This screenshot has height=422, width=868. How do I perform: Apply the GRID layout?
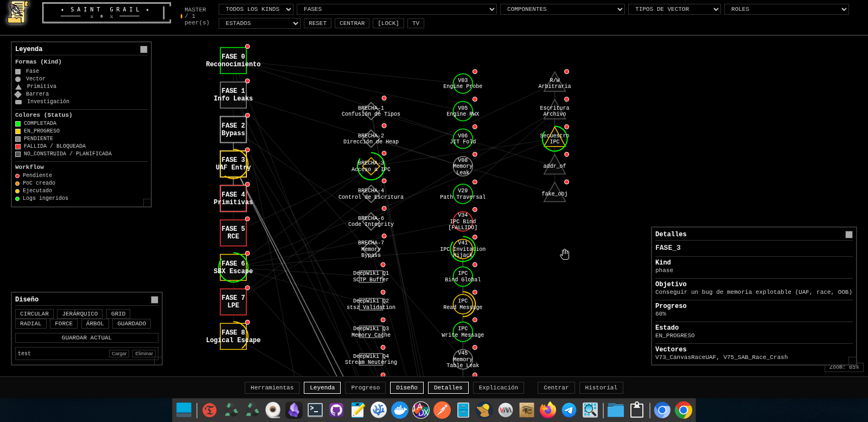tap(118, 314)
